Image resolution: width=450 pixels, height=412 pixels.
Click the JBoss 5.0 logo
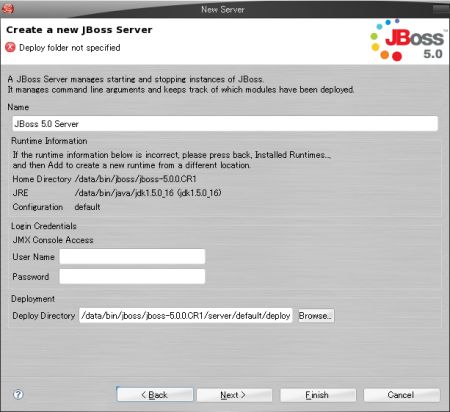pyautogui.click(x=408, y=40)
